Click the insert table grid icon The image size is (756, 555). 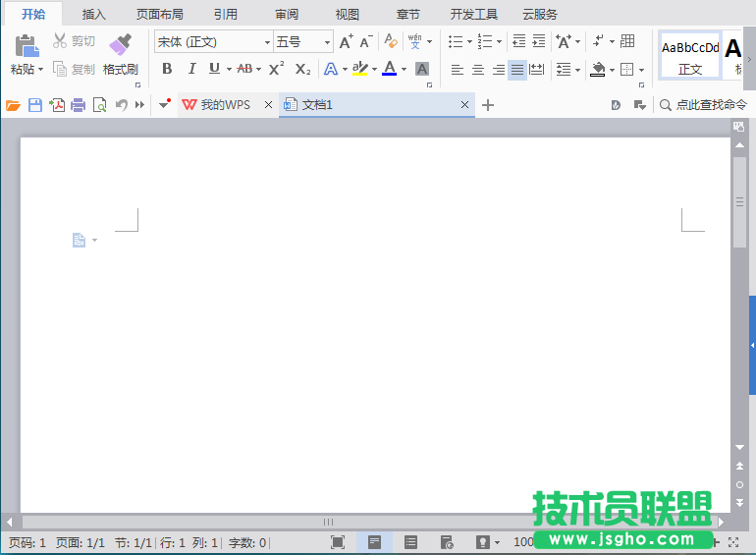pyautogui.click(x=627, y=41)
